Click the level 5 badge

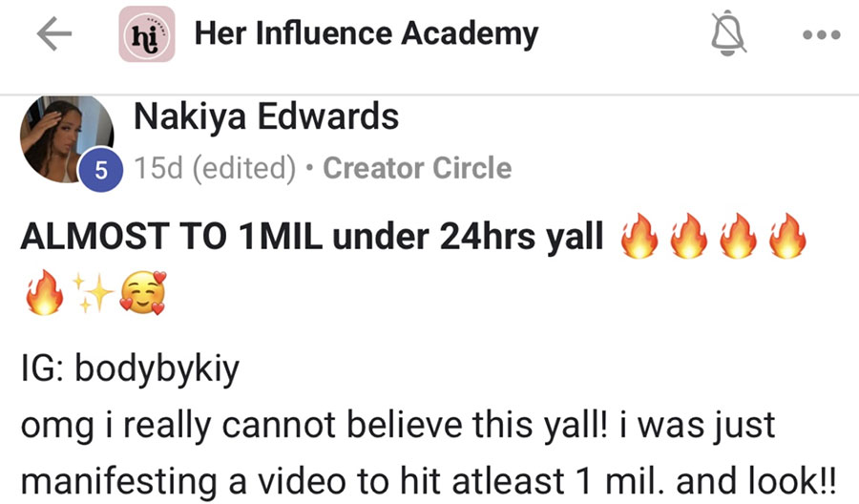pyautogui.click(x=101, y=170)
